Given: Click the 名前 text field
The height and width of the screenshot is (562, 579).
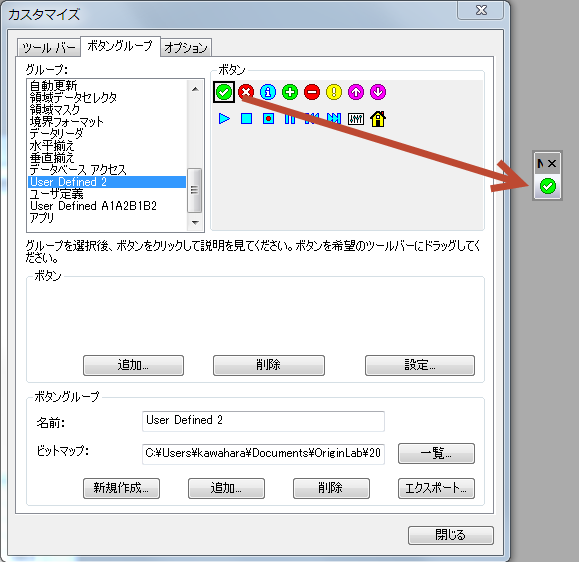Looking at the screenshot, I should (x=263, y=421).
